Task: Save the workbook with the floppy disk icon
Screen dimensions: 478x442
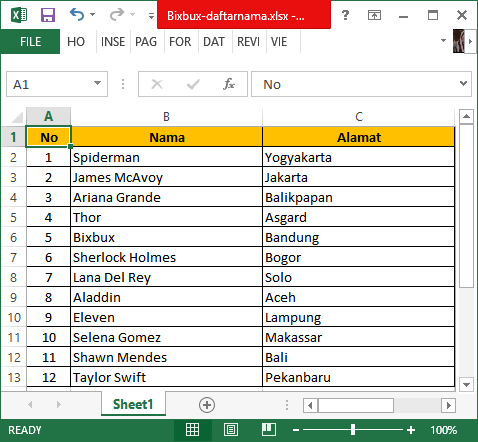Action: click(48, 15)
